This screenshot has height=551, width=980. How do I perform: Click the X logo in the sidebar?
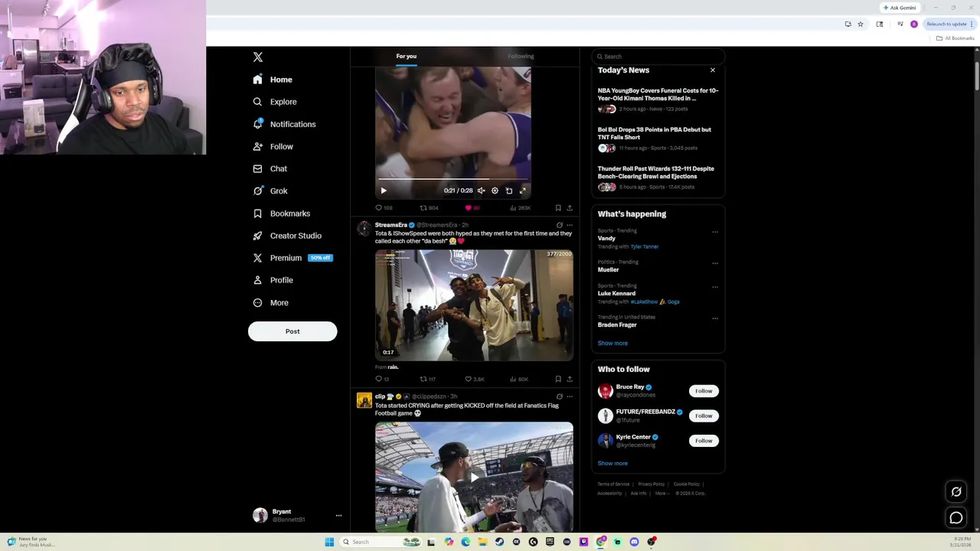(x=258, y=57)
